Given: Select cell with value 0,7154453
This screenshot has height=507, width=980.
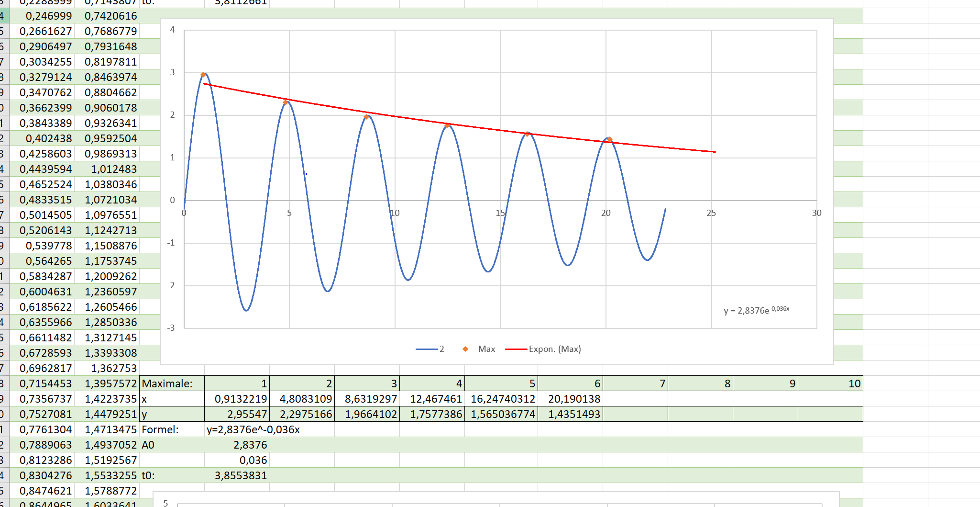Looking at the screenshot, I should [x=42, y=383].
